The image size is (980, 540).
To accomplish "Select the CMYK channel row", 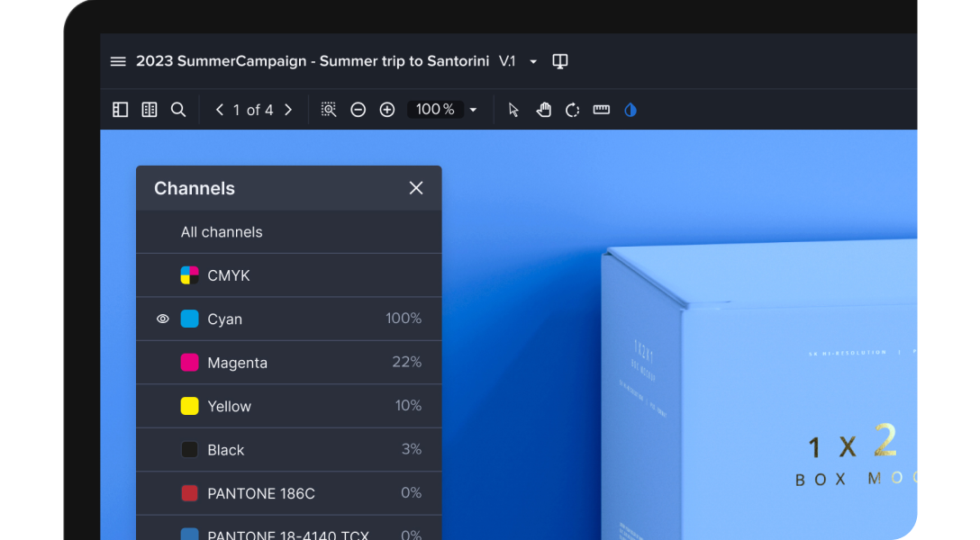I will (x=289, y=275).
